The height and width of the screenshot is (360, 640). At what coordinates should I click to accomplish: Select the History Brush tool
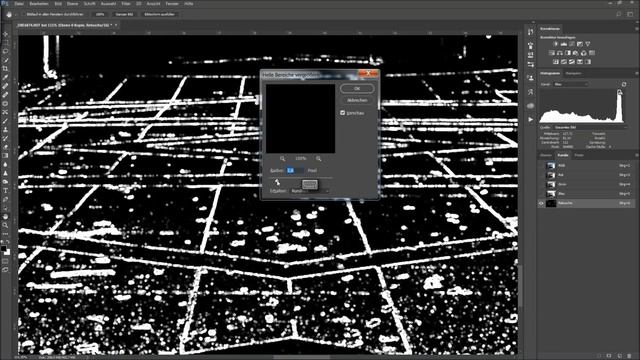tap(5, 138)
